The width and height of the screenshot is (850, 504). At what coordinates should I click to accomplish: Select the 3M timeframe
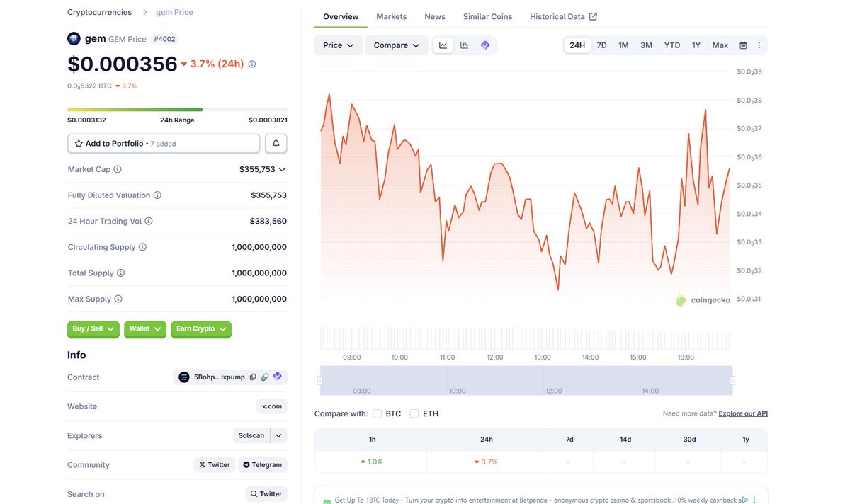click(x=646, y=45)
